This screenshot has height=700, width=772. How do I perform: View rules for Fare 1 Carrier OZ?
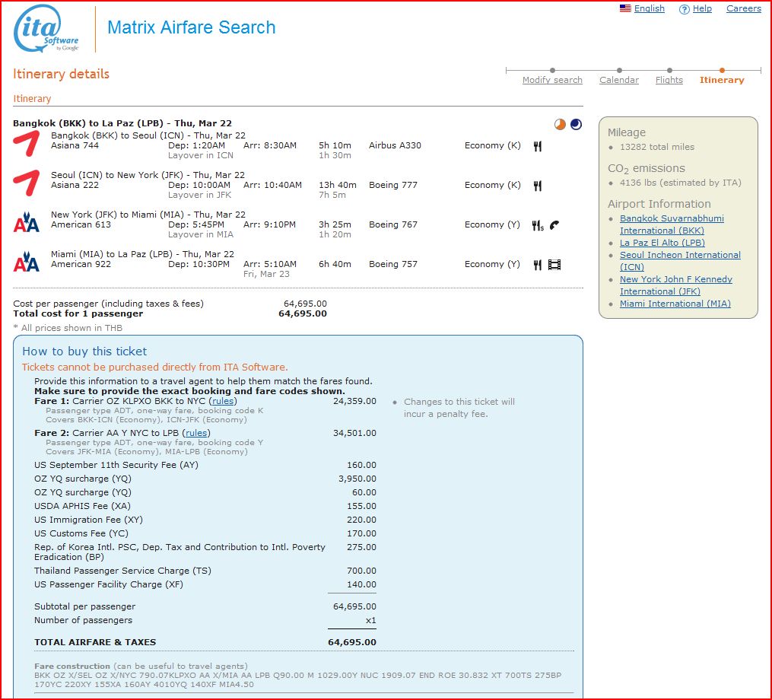click(x=223, y=401)
